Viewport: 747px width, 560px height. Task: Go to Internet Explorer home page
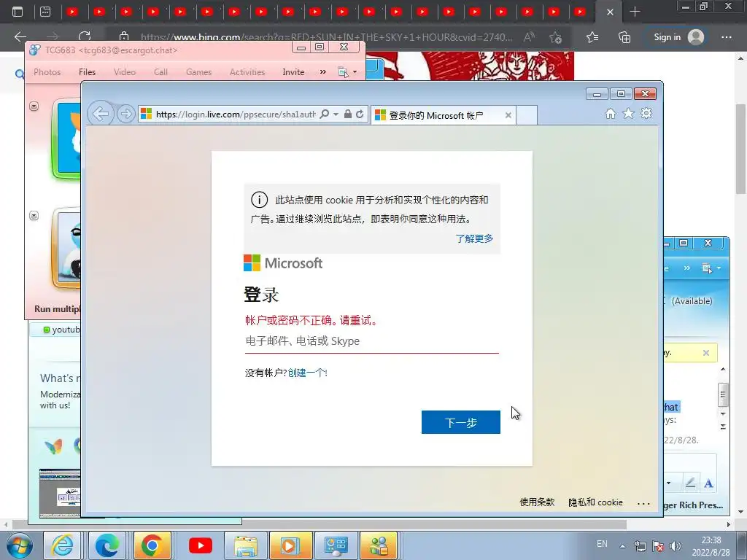point(611,113)
